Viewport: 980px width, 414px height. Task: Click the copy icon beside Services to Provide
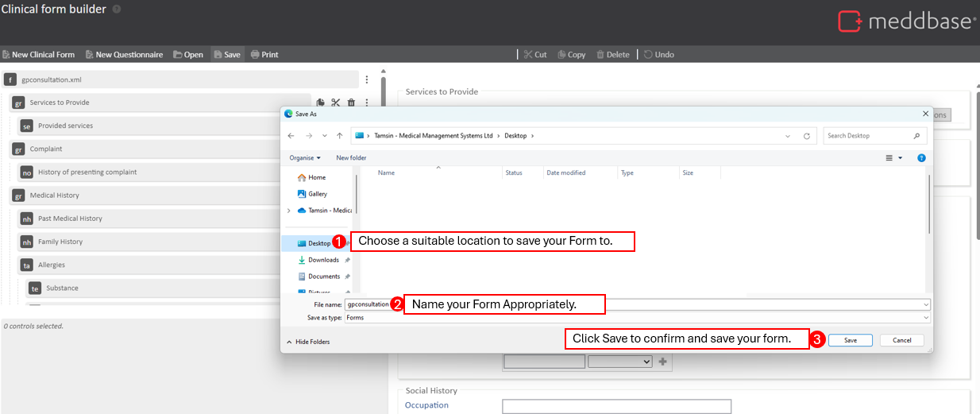pyautogui.click(x=321, y=103)
